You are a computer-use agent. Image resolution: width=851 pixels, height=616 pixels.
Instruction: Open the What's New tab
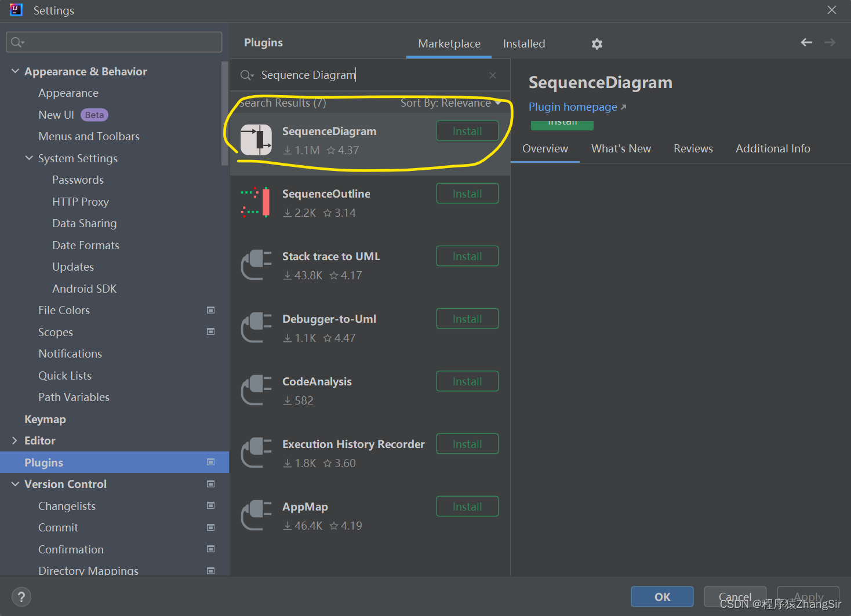point(621,149)
